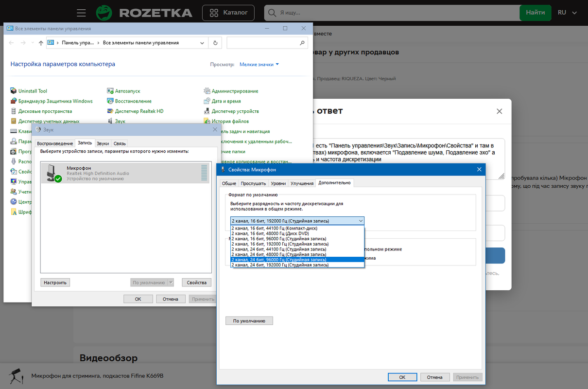The width and height of the screenshot is (588, 389).
Task: Click the green Найти search button
Action: tap(535, 13)
